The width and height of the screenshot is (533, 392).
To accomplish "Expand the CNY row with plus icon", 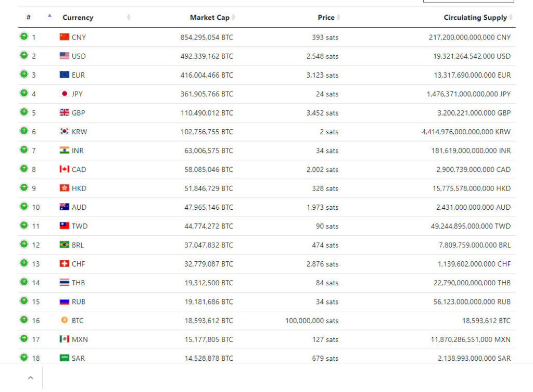I will [24, 36].
